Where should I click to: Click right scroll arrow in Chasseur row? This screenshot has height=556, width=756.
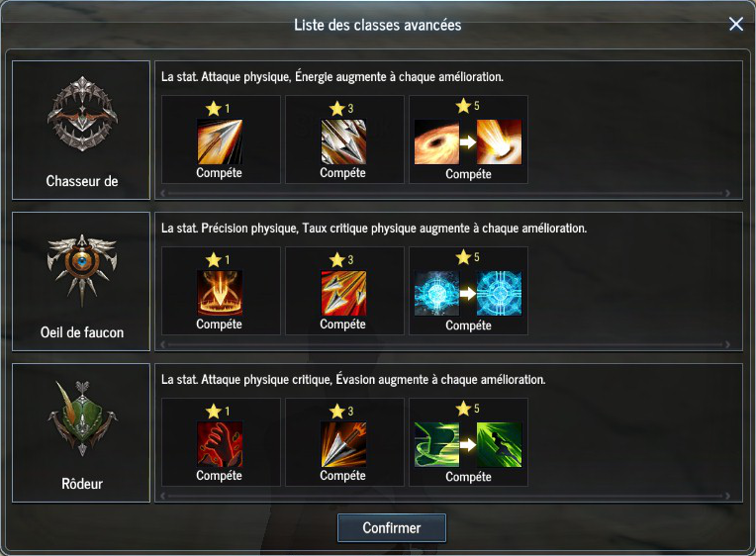[727, 193]
